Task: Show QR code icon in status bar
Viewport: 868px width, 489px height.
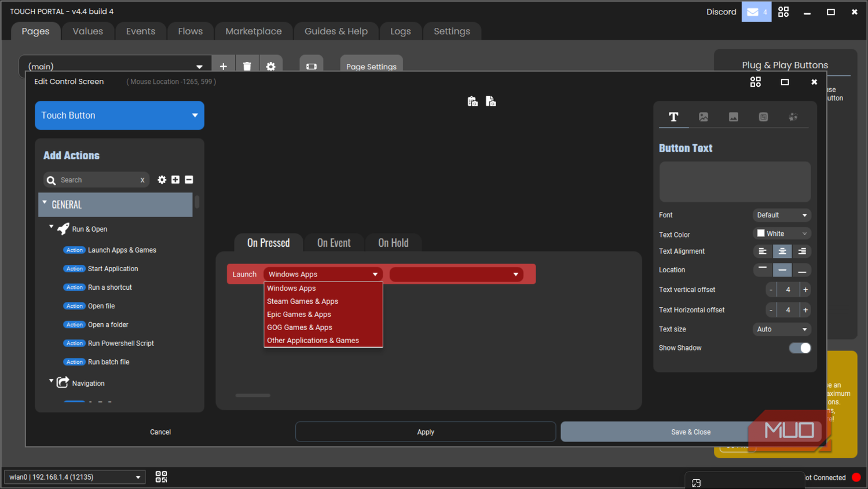Action: [161, 477]
